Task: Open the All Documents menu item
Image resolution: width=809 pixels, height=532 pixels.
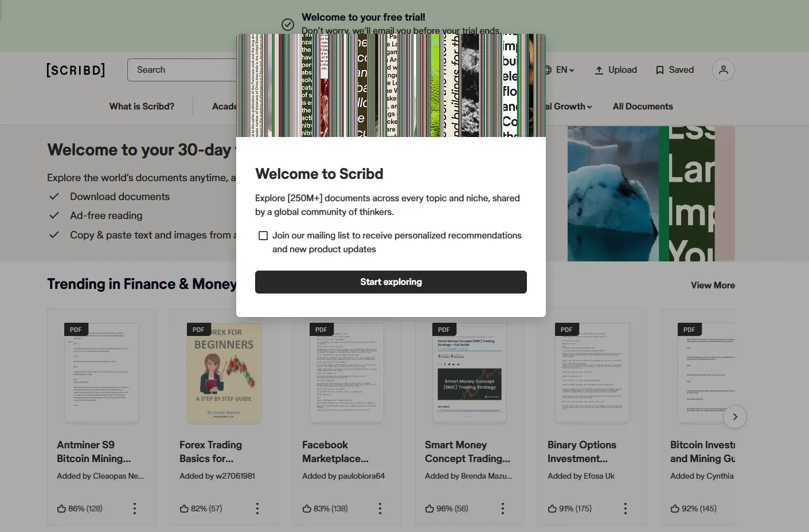Action: coord(643,107)
